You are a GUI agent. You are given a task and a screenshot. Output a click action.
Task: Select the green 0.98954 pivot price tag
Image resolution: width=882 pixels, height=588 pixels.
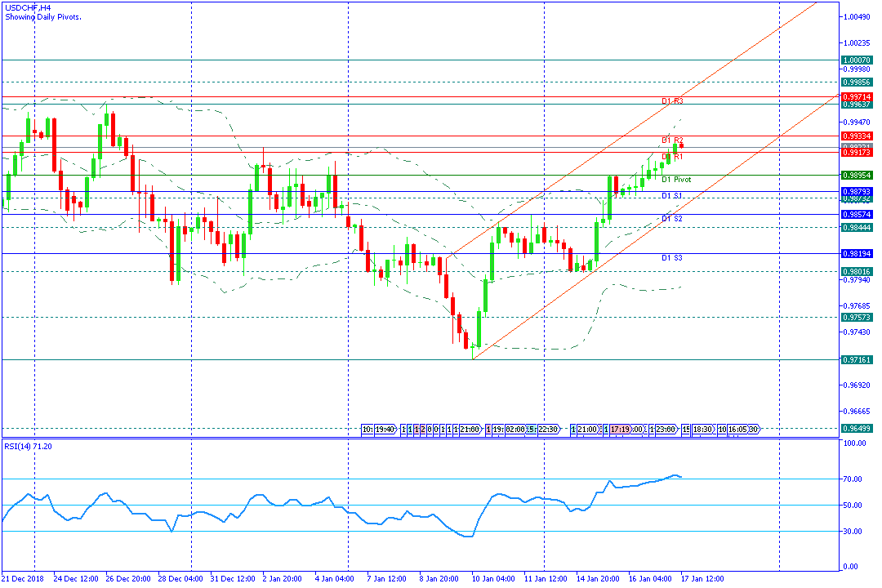point(857,175)
